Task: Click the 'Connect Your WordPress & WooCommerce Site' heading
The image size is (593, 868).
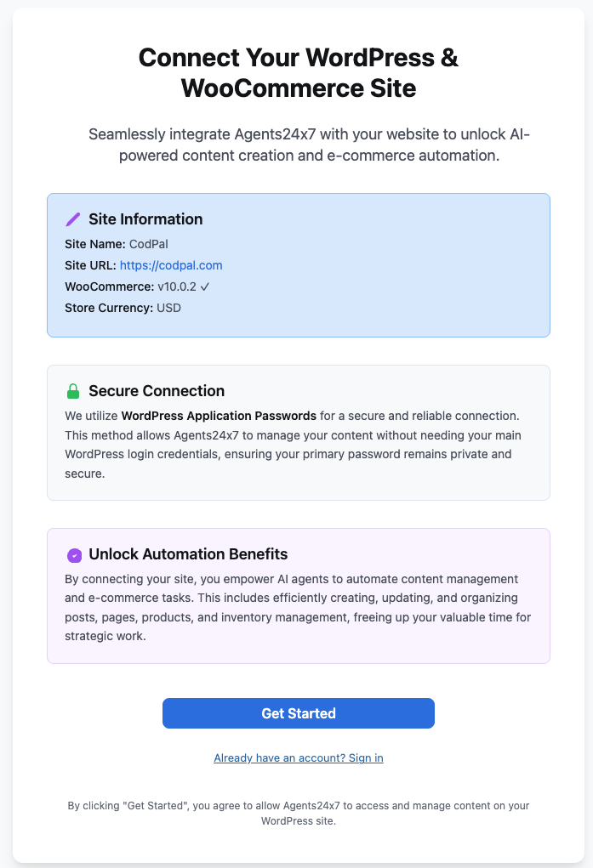Action: click(299, 72)
